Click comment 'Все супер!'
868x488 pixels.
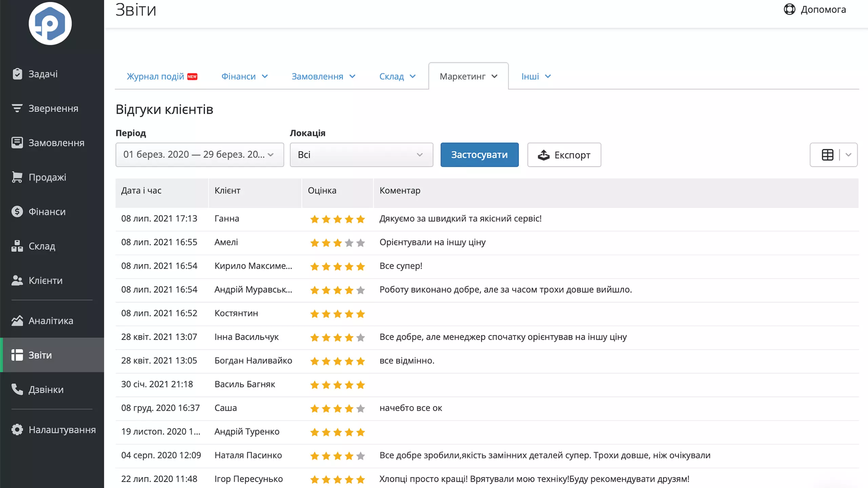[x=401, y=266]
